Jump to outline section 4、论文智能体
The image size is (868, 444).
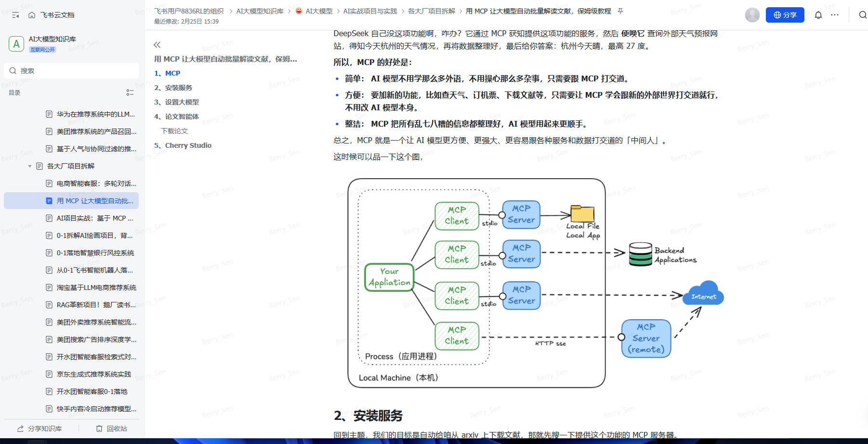[x=177, y=117]
